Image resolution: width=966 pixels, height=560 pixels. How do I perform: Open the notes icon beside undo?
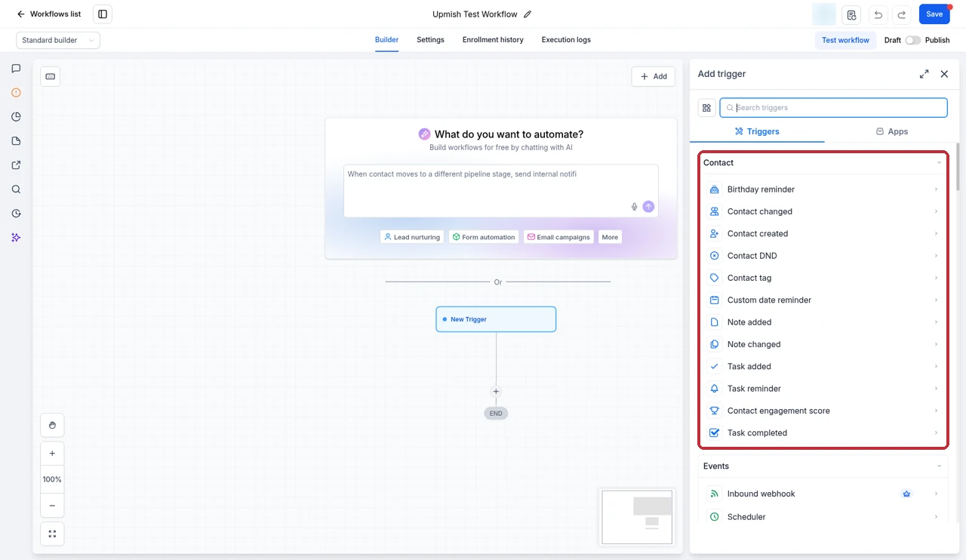(x=852, y=14)
